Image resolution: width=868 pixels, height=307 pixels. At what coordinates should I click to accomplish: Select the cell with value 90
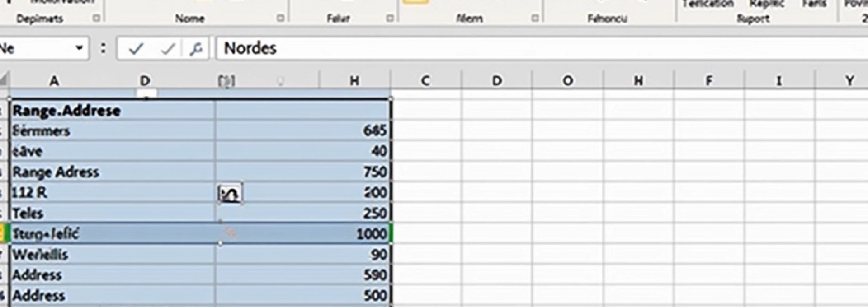click(x=303, y=255)
